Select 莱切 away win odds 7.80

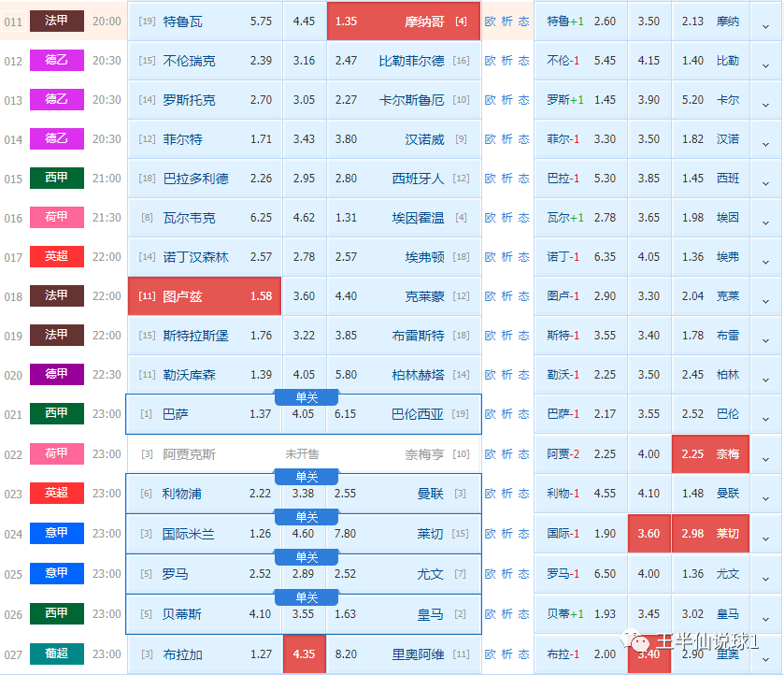404,534
